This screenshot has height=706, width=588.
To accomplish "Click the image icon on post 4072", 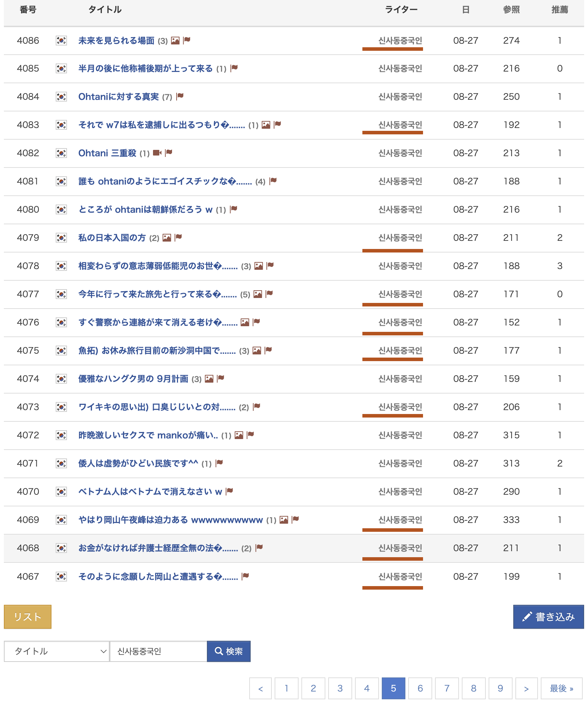I will click(239, 435).
